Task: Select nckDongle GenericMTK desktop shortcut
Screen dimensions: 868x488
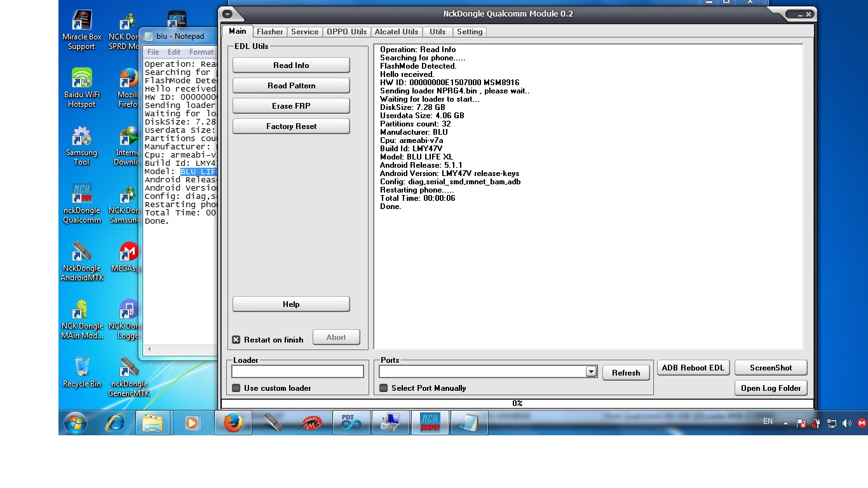Action: [129, 377]
